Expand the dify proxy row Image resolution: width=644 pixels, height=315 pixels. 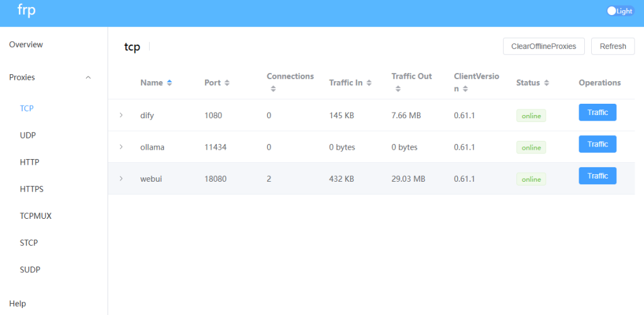point(121,115)
